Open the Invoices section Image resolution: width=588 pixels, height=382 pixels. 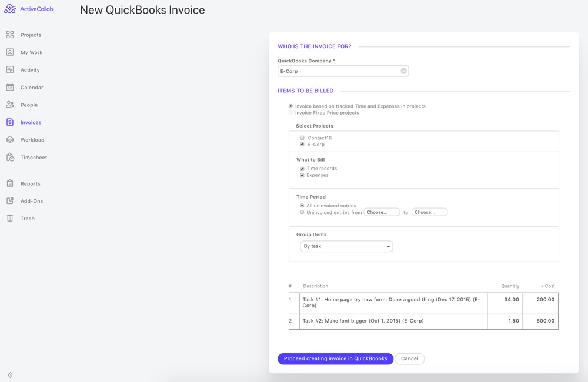click(31, 123)
